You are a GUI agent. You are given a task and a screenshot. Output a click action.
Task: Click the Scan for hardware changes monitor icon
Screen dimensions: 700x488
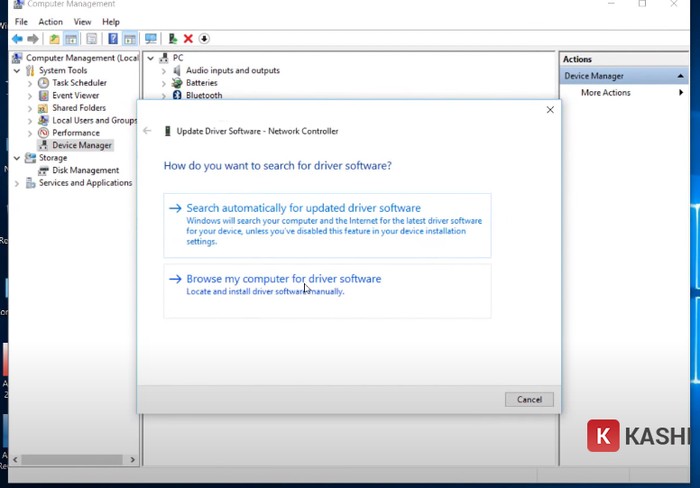click(151, 39)
